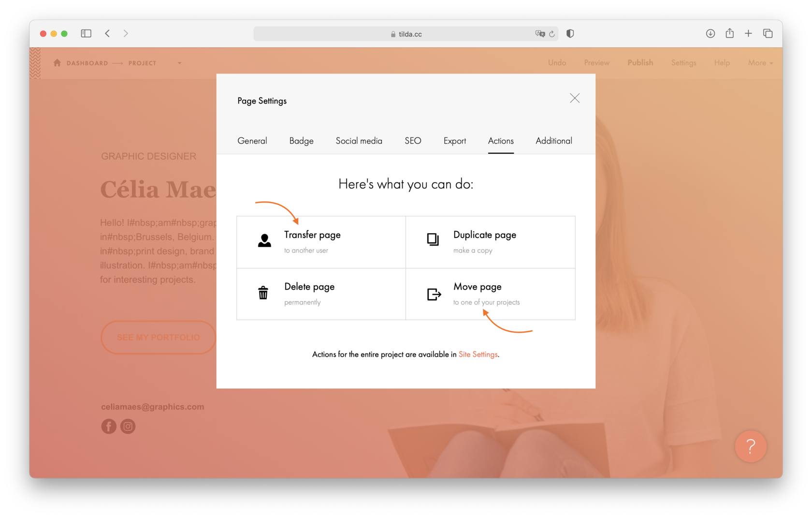Screen dimensions: 812x517
Task: Click the Publish button
Action: coord(640,62)
